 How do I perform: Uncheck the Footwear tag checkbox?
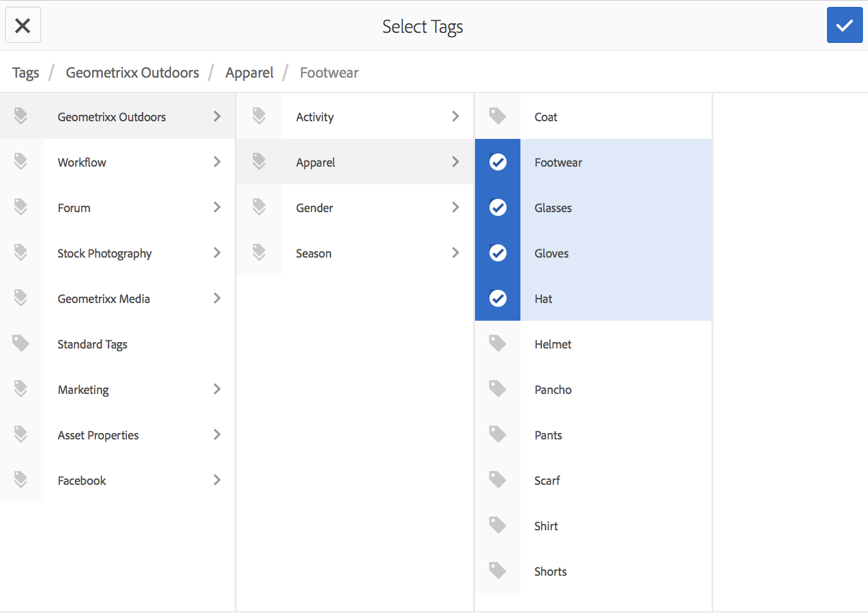point(498,162)
